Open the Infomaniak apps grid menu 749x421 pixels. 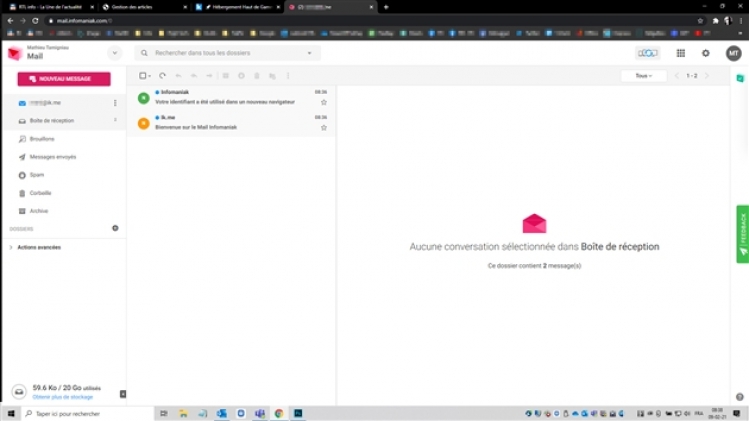click(681, 53)
